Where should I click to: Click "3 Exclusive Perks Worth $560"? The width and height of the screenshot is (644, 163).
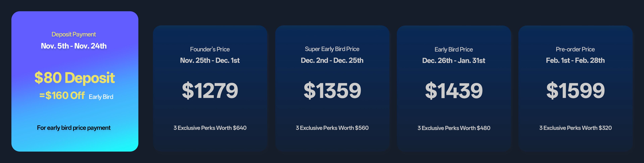tap(332, 128)
